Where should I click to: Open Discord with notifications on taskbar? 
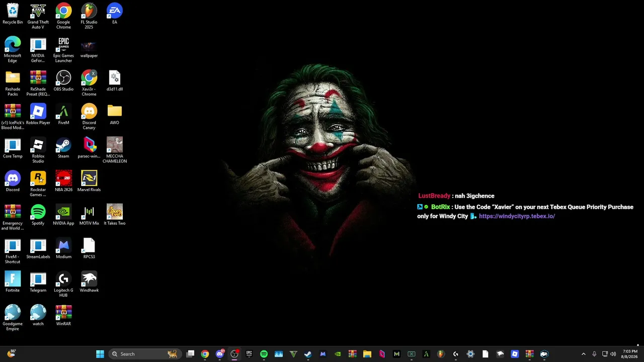tap(220, 354)
